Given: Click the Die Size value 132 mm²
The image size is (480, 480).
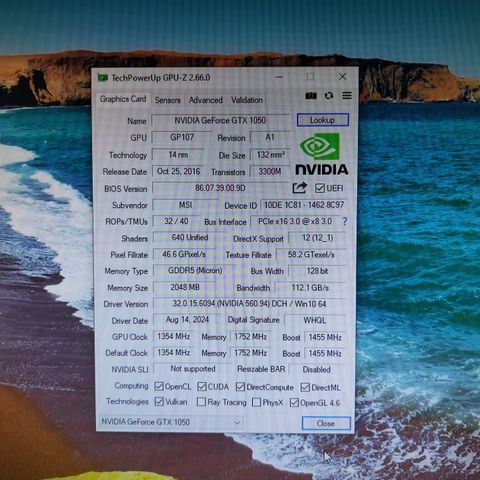Looking at the screenshot, I should [x=270, y=155].
